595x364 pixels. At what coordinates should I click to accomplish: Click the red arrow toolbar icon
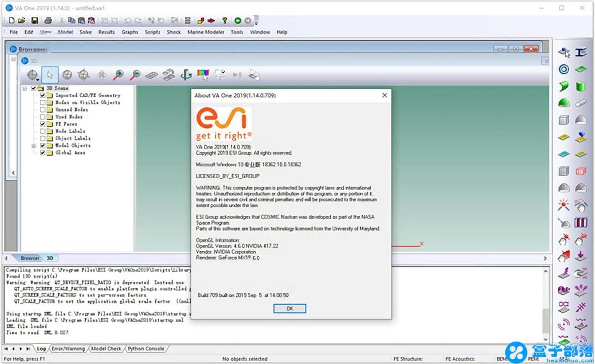(x=212, y=20)
